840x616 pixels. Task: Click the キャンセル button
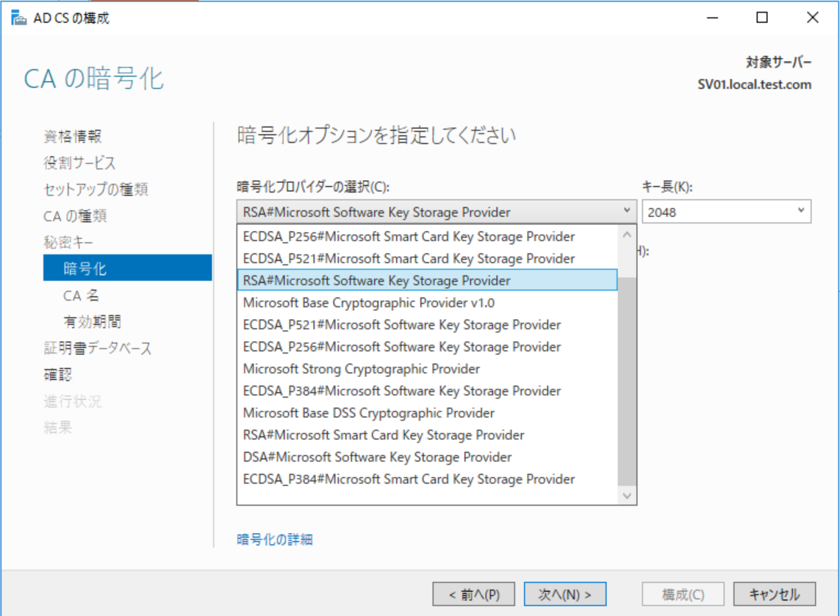774,594
